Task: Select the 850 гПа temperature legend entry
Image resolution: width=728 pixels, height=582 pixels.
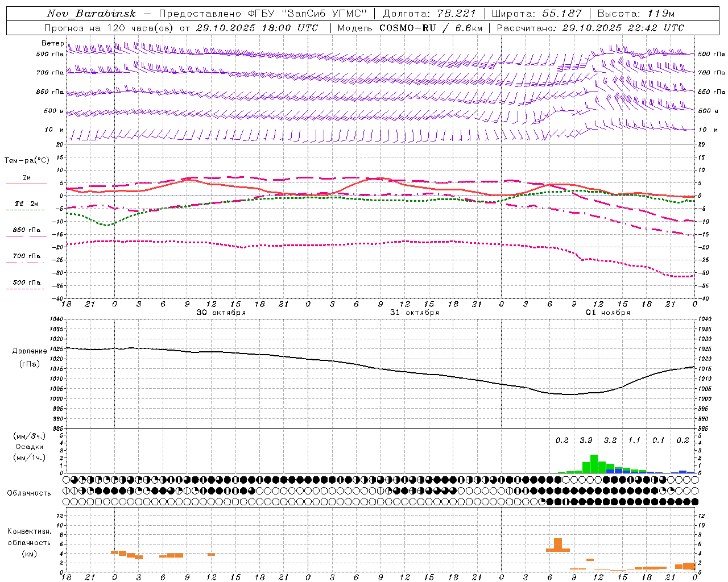Action: coord(27,230)
